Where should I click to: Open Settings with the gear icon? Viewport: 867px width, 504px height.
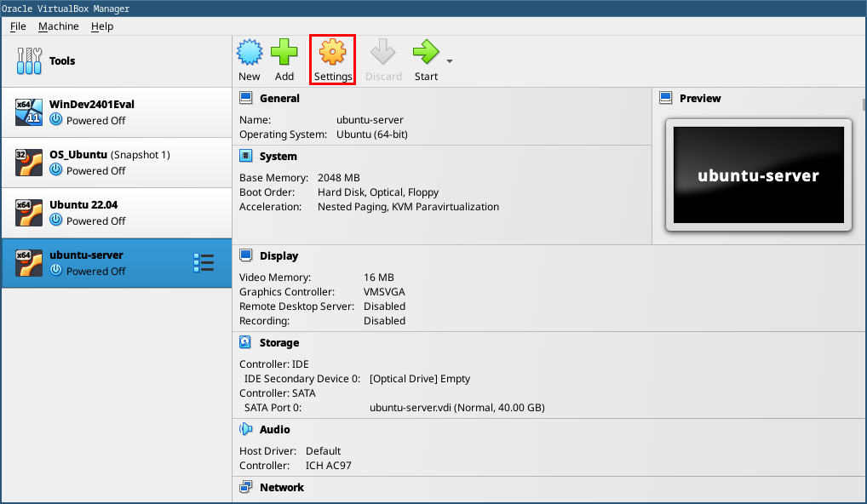pyautogui.click(x=332, y=53)
